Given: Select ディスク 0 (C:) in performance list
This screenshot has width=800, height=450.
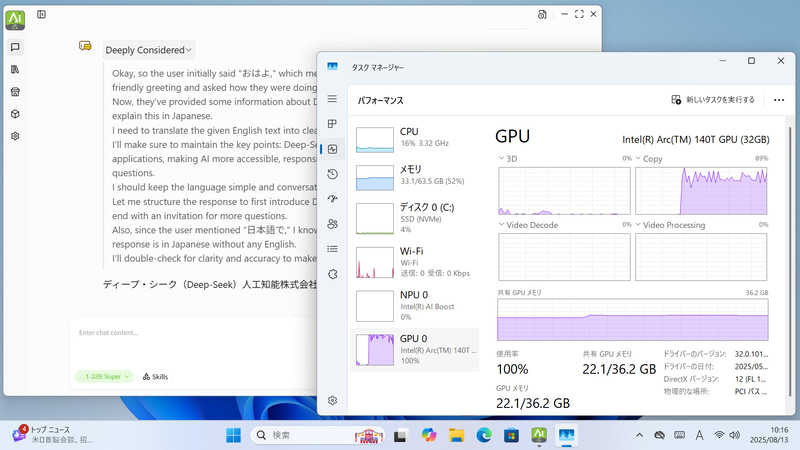Looking at the screenshot, I should click(415, 218).
